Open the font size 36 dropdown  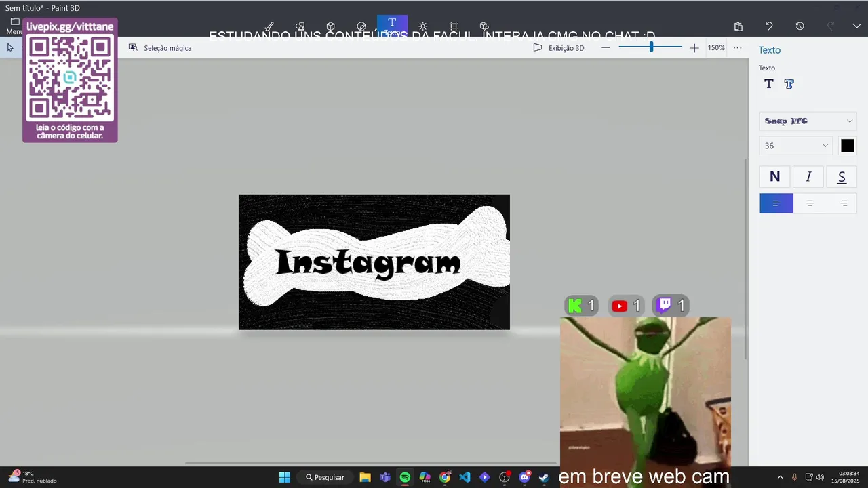point(796,146)
